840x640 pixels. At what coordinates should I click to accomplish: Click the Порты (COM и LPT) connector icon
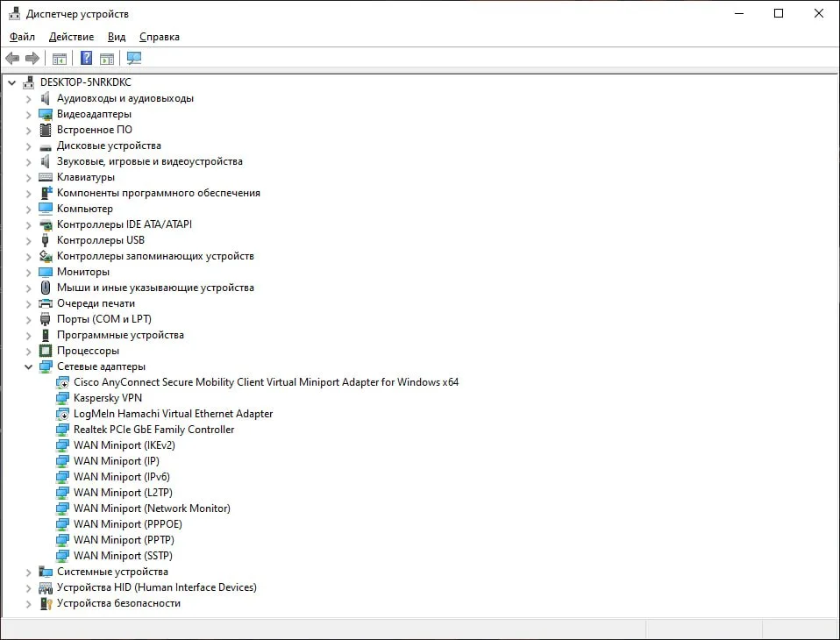(x=46, y=319)
